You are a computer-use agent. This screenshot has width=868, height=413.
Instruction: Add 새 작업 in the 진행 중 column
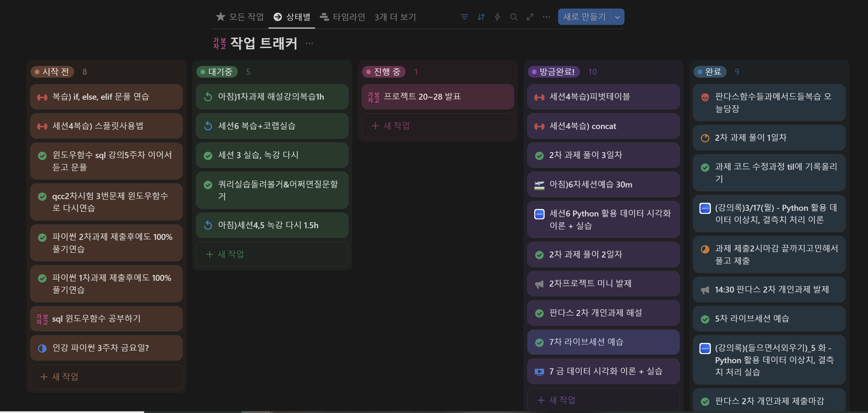437,126
